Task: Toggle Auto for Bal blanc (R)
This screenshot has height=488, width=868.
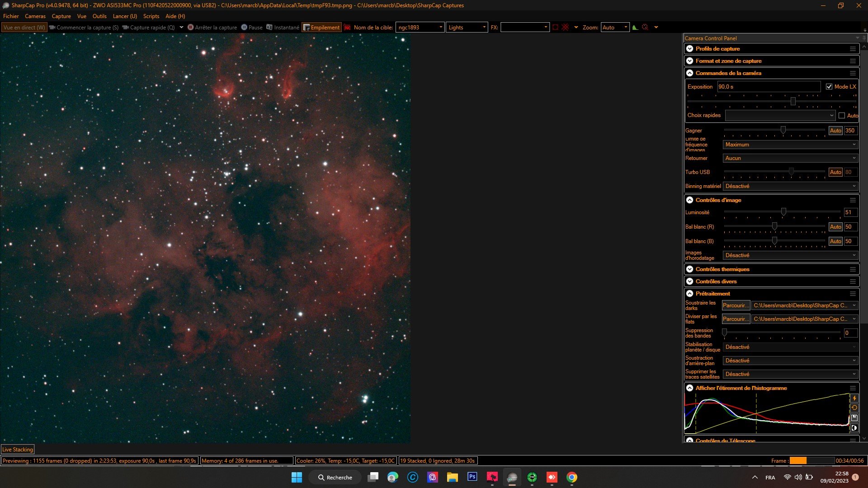Action: click(835, 227)
